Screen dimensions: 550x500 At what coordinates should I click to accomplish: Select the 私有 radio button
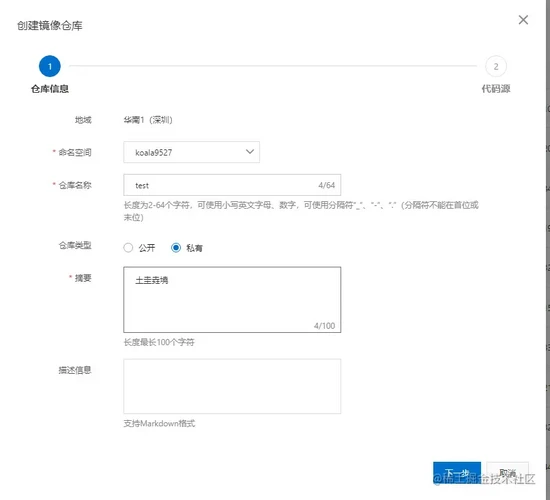(x=176, y=248)
